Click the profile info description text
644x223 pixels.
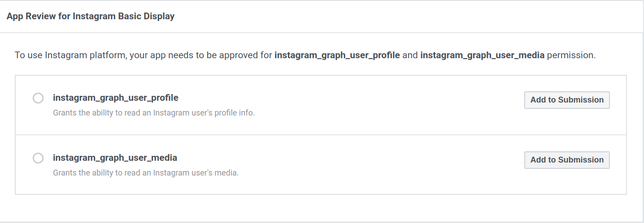pos(154,113)
